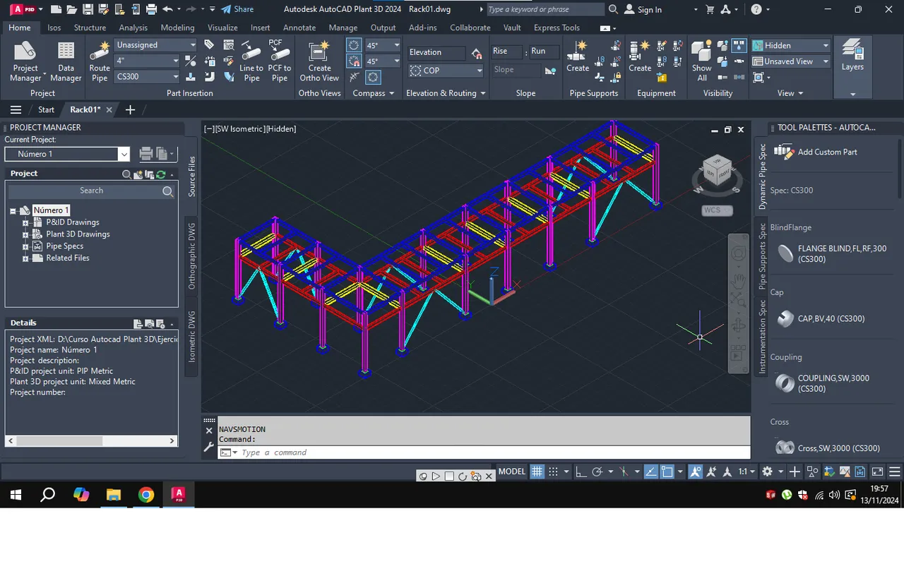Toggle drawing grid display in status bar
This screenshot has height=588, width=904.
click(x=537, y=472)
